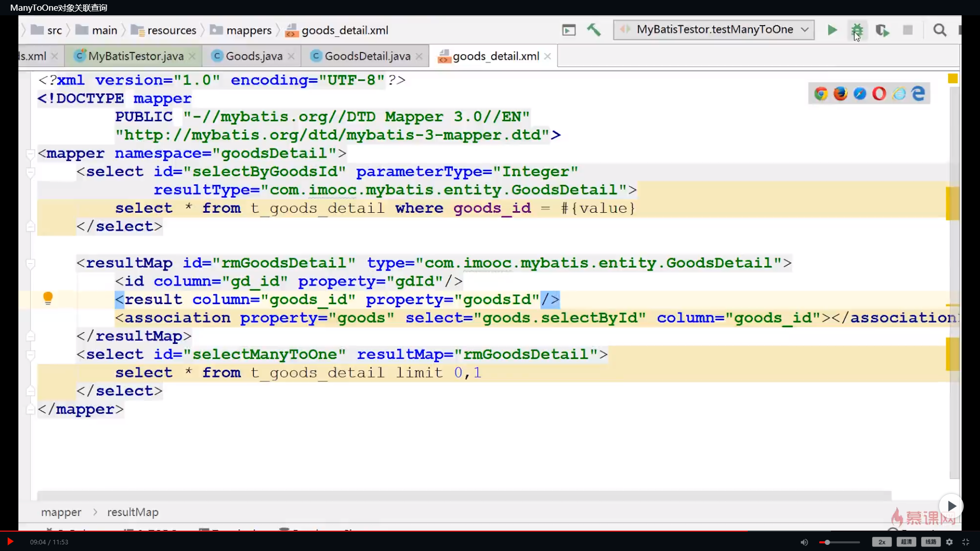This screenshot has height=551, width=980.
Task: Click the goods_detail.xml breadcrumb item
Action: pos(337,30)
